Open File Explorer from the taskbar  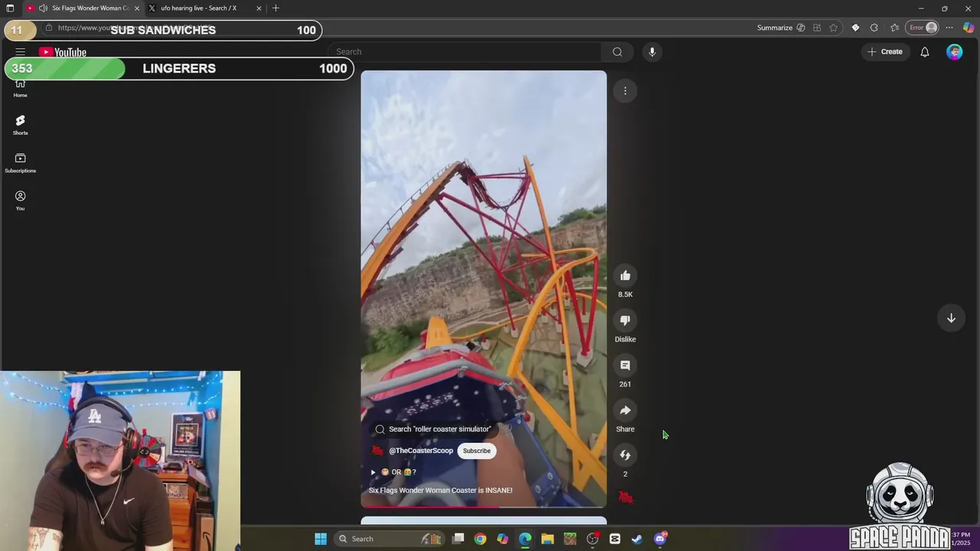pos(547,539)
